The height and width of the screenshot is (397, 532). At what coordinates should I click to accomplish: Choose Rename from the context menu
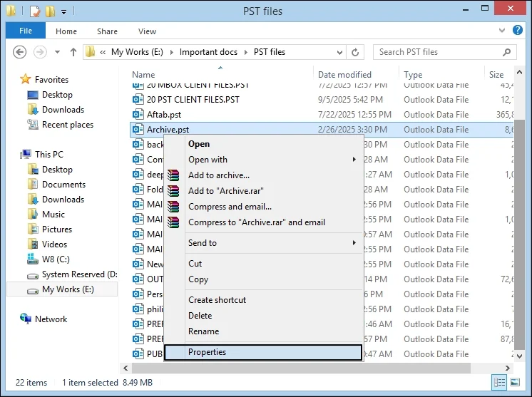263,331
